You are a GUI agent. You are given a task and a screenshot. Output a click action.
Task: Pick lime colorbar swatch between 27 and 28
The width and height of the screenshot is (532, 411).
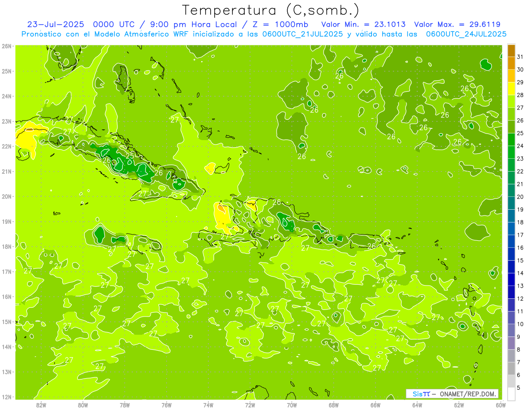point(511,102)
